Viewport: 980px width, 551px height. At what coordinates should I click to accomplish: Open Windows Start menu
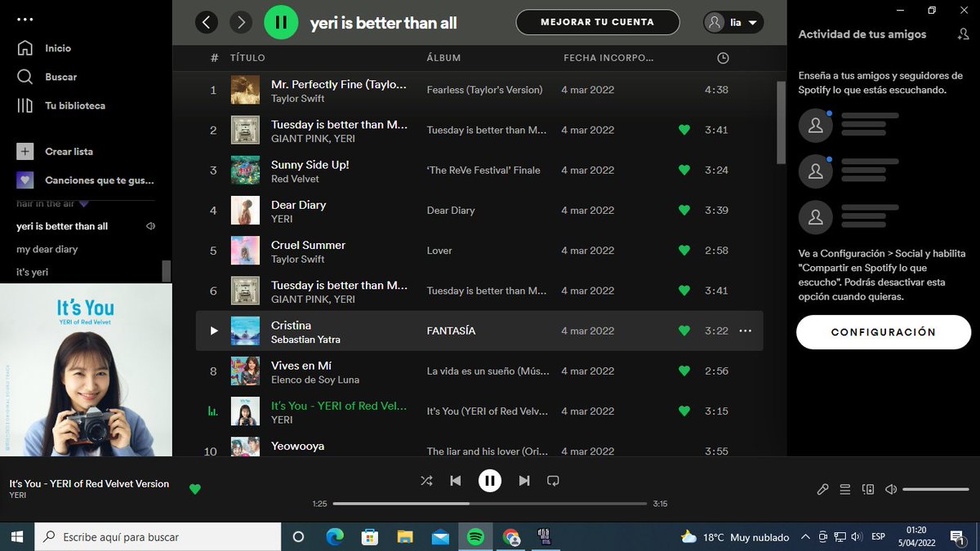point(18,536)
